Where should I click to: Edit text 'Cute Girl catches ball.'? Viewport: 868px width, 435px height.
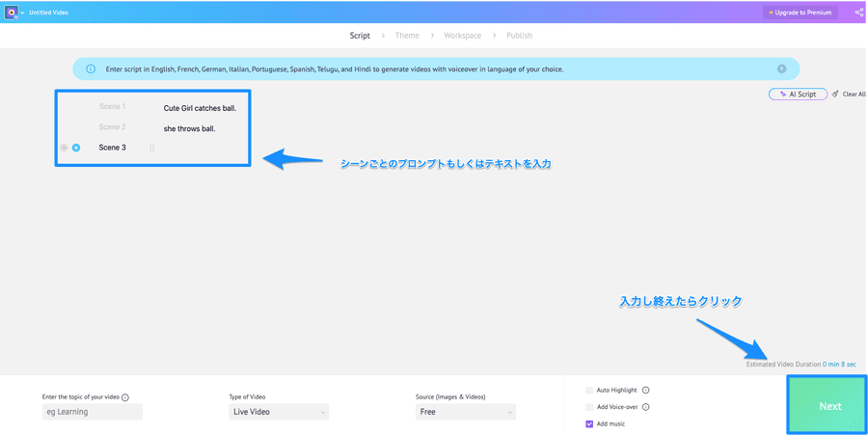pyautogui.click(x=200, y=108)
